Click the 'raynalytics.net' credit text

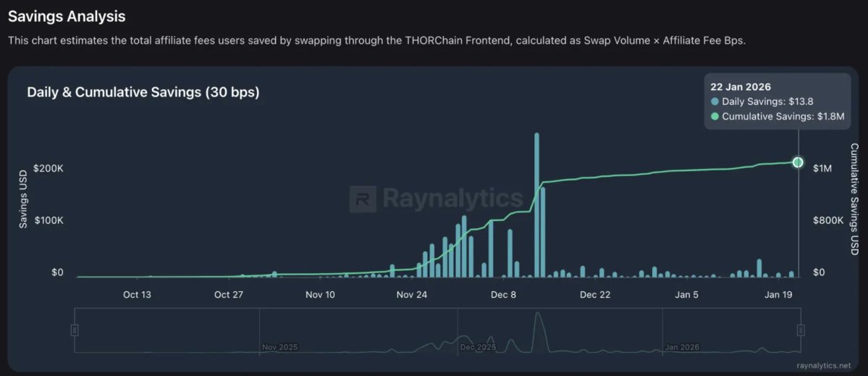coord(824,365)
